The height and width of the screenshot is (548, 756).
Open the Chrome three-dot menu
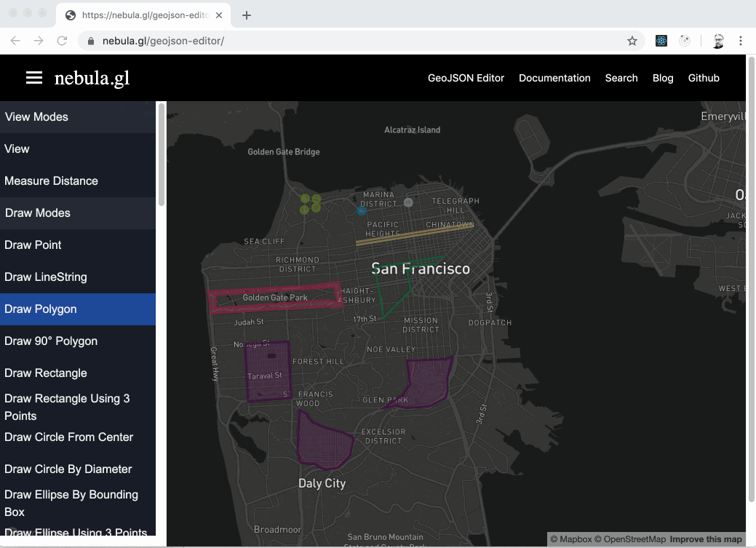pos(741,41)
